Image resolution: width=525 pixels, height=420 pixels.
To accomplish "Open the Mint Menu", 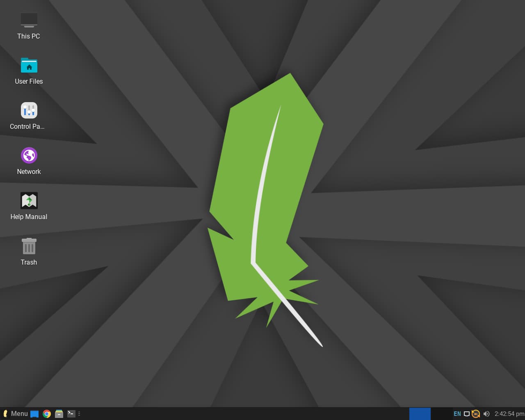I will (x=18, y=414).
